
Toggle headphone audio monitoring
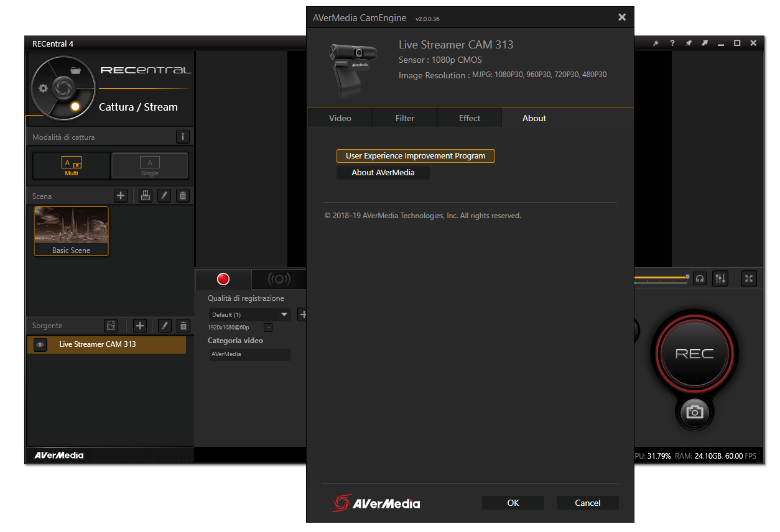pyautogui.click(x=700, y=278)
